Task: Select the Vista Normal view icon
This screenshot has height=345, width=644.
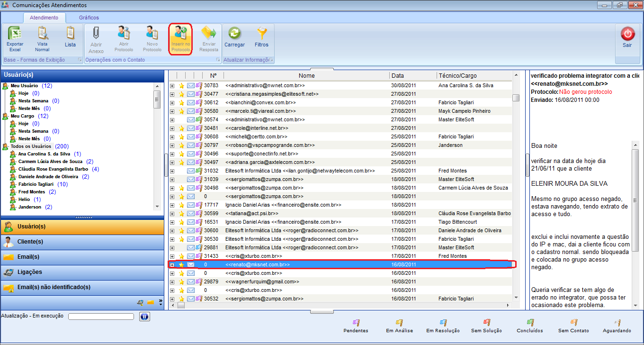Action: tap(42, 34)
